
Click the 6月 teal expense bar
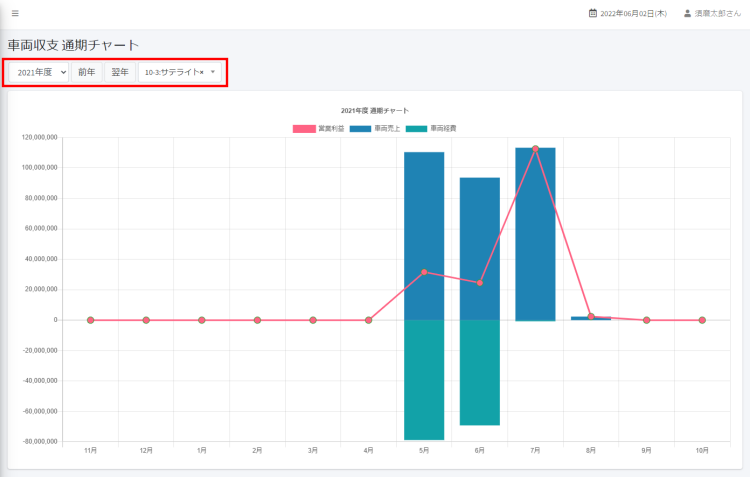479,372
